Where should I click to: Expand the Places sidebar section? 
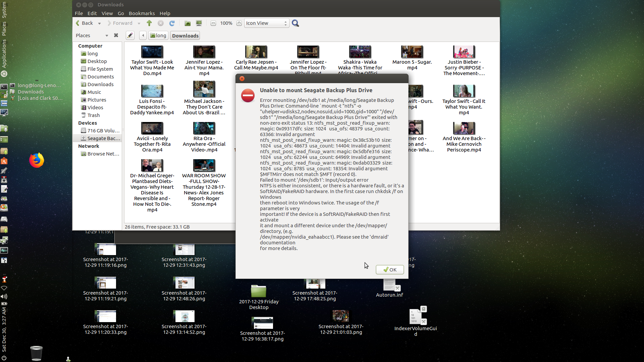coord(107,35)
